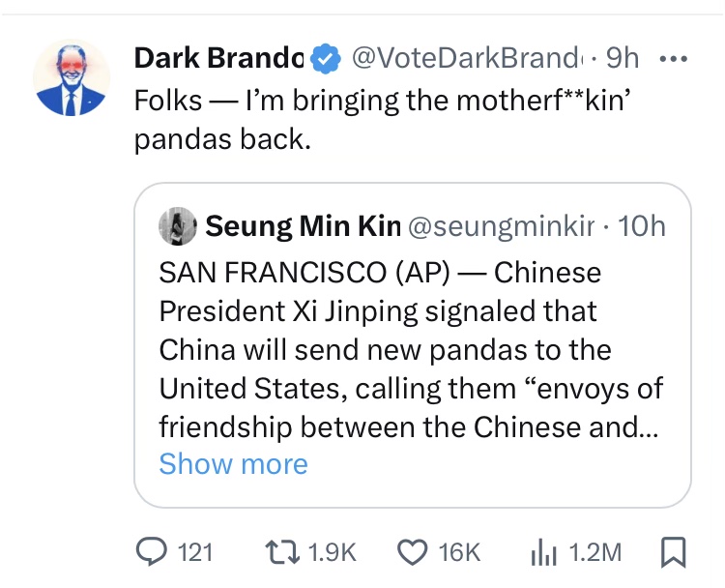Image resolution: width=725 pixels, height=588 pixels.
Task: Click the blue verified checkmark badge
Action: coord(327,59)
